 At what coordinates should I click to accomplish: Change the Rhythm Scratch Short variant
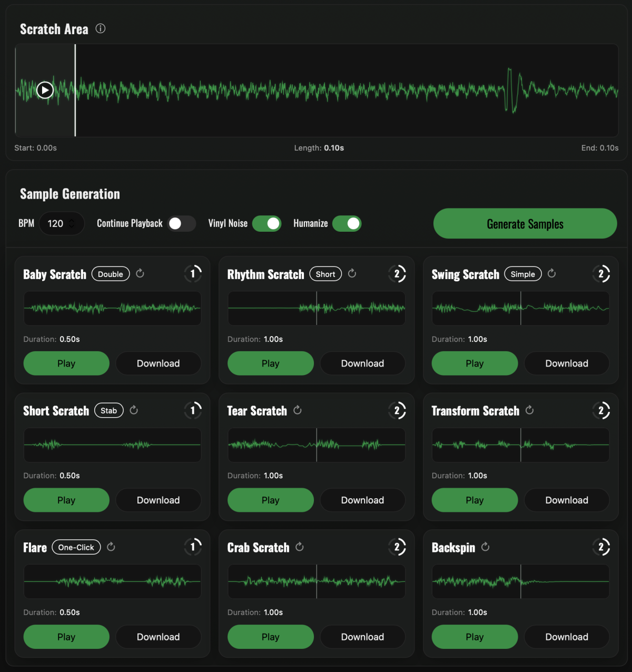pyautogui.click(x=325, y=274)
